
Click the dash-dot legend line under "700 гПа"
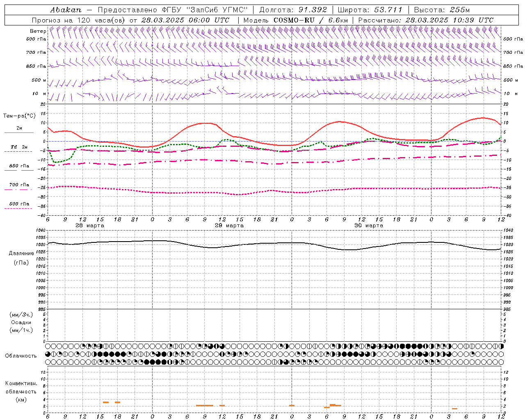(18, 189)
